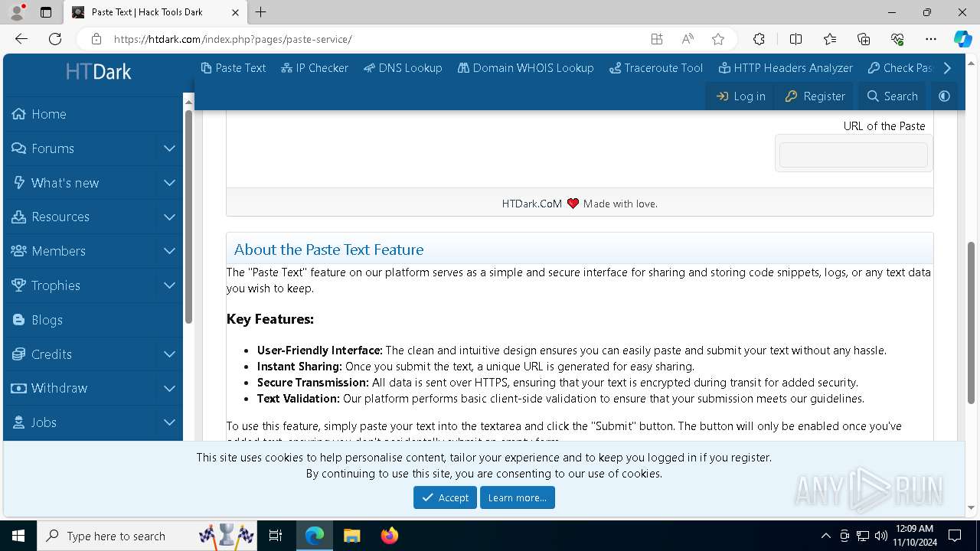Image resolution: width=980 pixels, height=551 pixels.
Task: Open tab actions menu
Action: (x=46, y=12)
